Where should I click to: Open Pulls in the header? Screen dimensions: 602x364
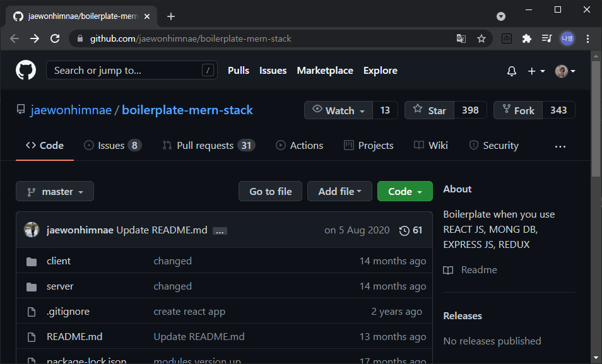[239, 71]
